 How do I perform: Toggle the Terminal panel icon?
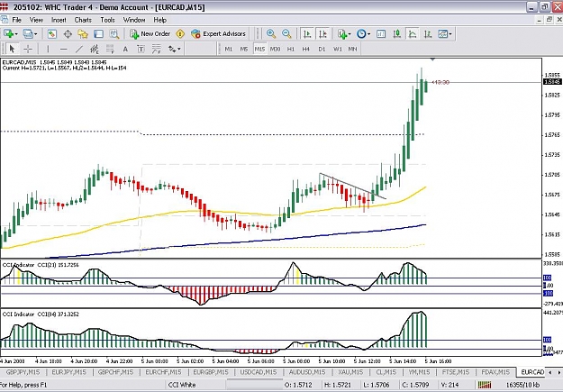(98, 33)
